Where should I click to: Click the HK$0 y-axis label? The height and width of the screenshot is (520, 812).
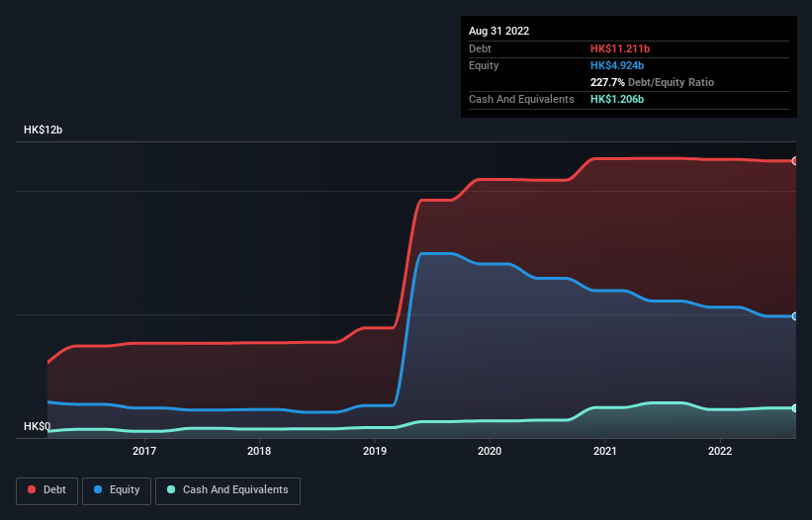click(x=37, y=426)
